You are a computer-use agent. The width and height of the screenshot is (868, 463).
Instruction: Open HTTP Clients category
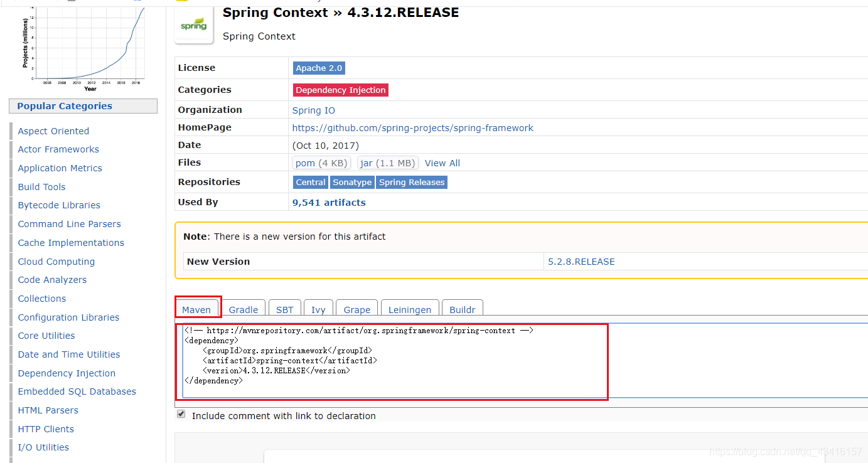click(x=46, y=429)
